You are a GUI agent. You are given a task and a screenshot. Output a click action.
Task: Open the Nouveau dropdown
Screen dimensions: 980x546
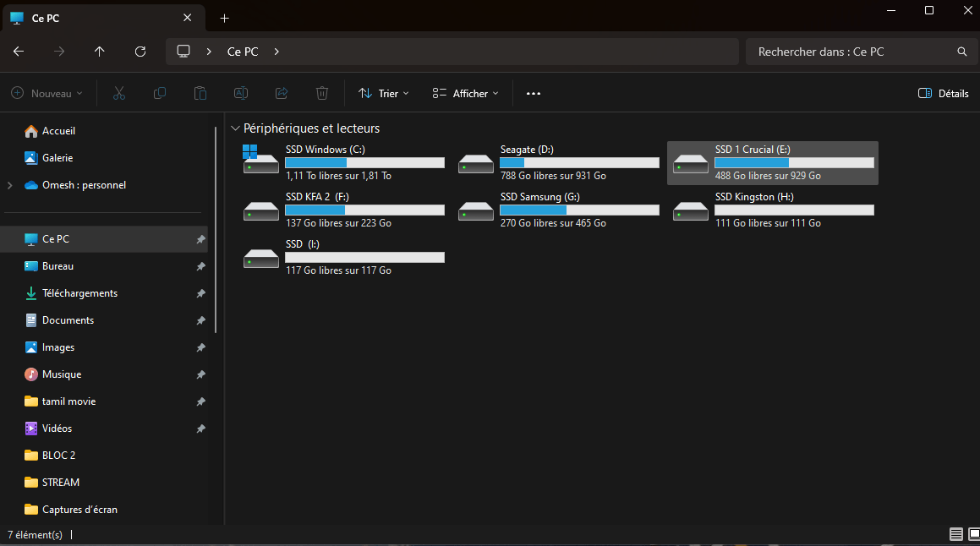pos(47,93)
